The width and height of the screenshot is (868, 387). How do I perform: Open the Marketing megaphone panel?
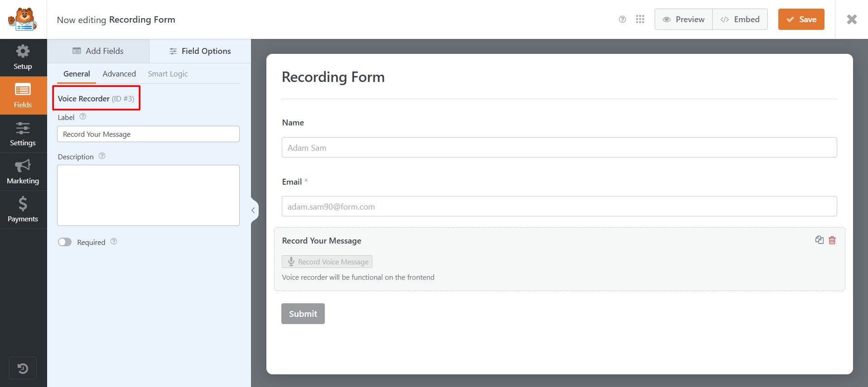[23, 172]
